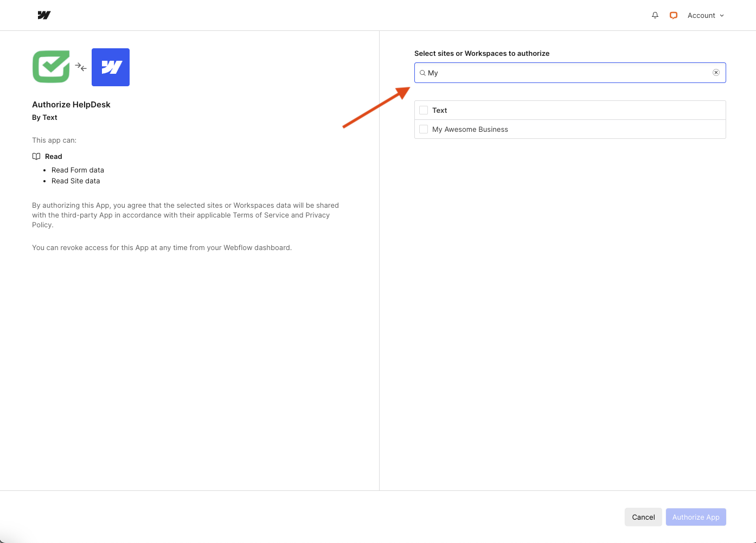The image size is (756, 543).
Task: Select the 'Text' row label
Action: (x=439, y=110)
